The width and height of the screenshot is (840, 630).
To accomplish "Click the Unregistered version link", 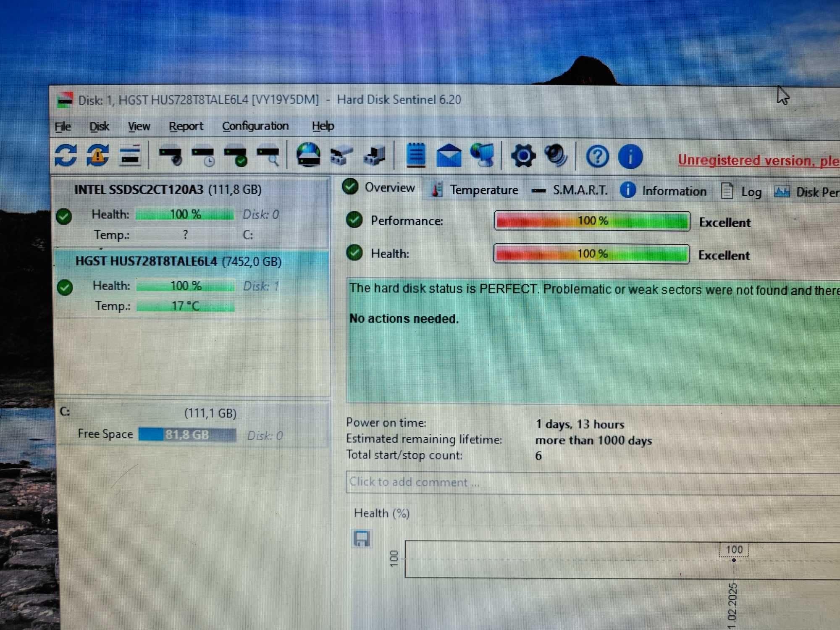I will coord(759,161).
